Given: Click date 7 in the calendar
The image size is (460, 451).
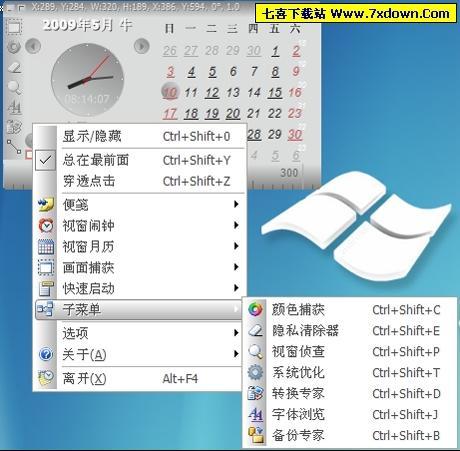Looking at the screenshot, I should pyautogui.click(x=254, y=71).
